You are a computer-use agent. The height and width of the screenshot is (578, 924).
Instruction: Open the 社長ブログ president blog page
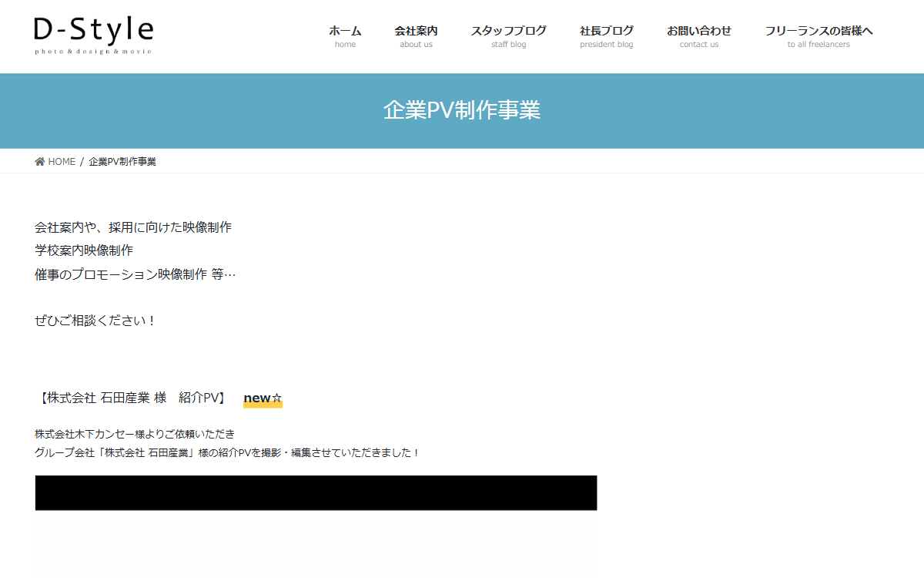coord(607,36)
